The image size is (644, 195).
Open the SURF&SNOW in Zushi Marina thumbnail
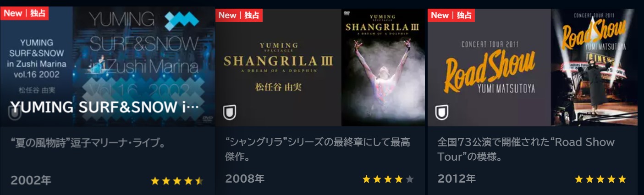point(107,66)
